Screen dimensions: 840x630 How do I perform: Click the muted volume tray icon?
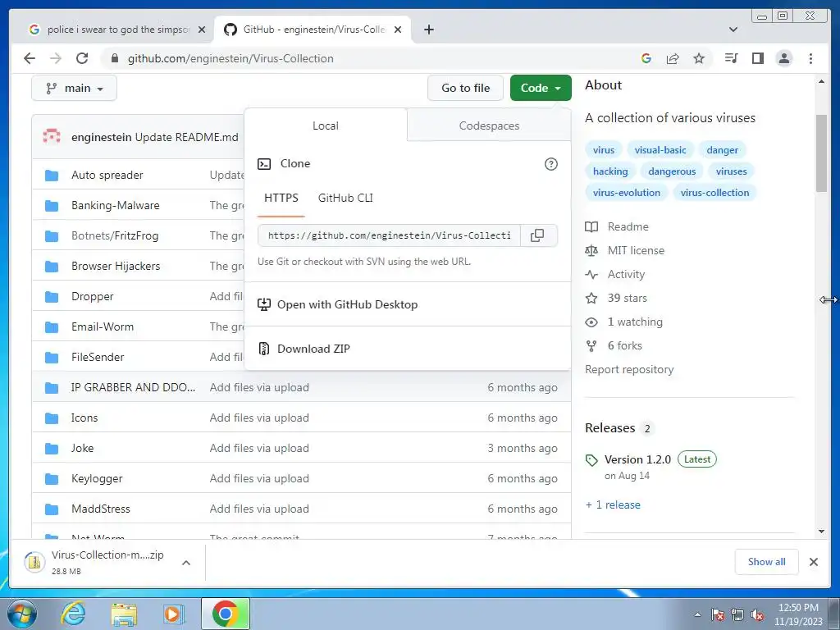[x=757, y=614]
